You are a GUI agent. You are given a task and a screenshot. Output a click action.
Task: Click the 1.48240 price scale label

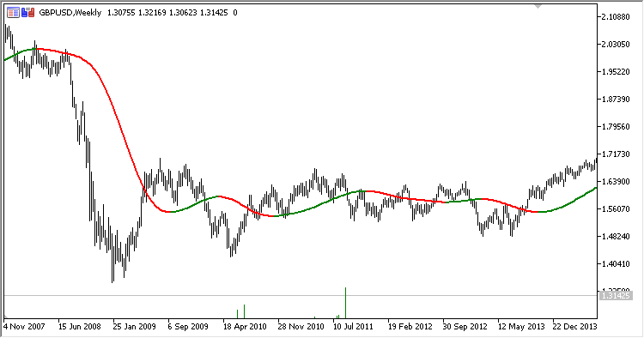(x=616, y=237)
